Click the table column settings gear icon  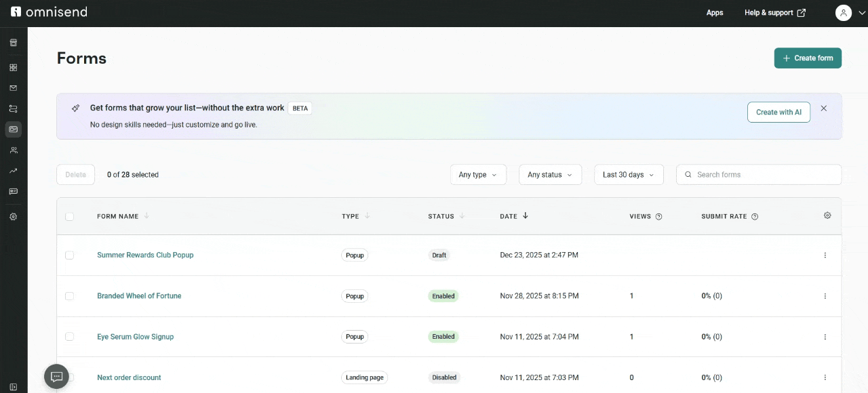(x=827, y=215)
